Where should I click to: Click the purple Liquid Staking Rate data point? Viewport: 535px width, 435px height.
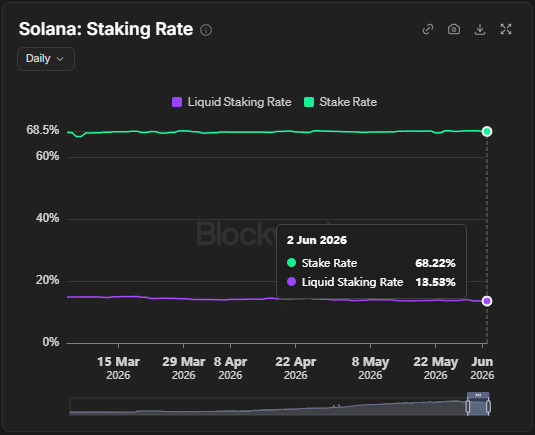pos(487,301)
